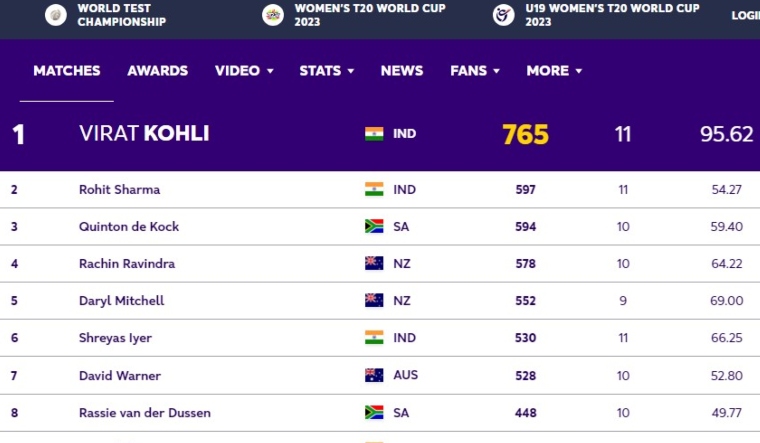Screen dimensions: 760x443
Task: Open Daryl Mitchell's player entry
Action: [x=122, y=301]
